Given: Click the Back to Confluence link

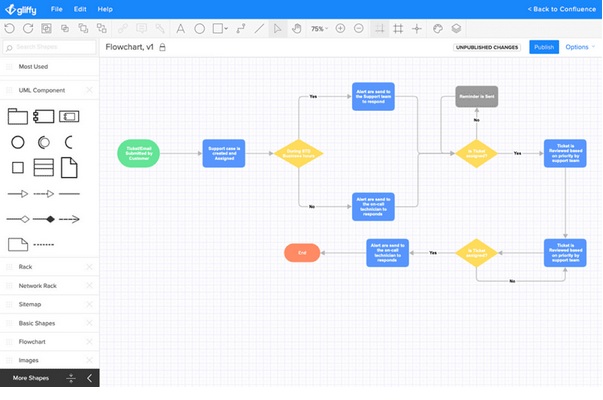Looking at the screenshot, I should (561, 9).
